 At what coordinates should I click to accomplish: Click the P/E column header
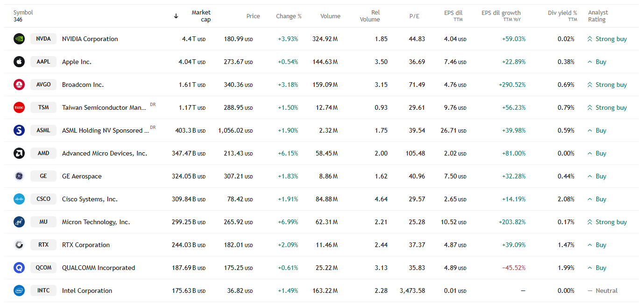[x=414, y=16]
